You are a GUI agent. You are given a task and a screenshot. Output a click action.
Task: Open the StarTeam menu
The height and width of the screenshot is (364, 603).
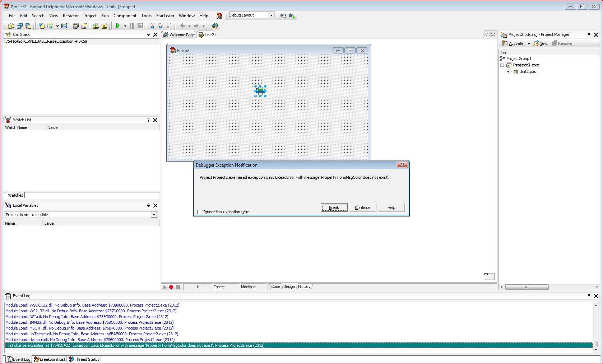click(165, 16)
